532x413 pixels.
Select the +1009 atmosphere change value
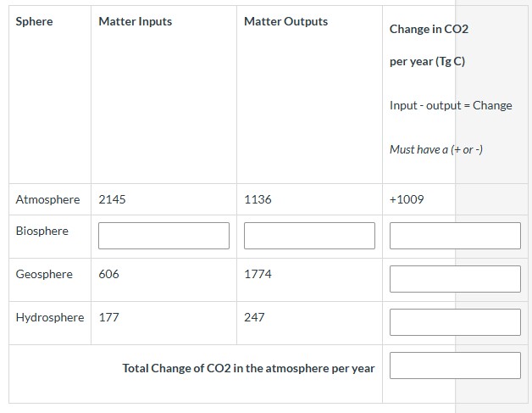(407, 199)
